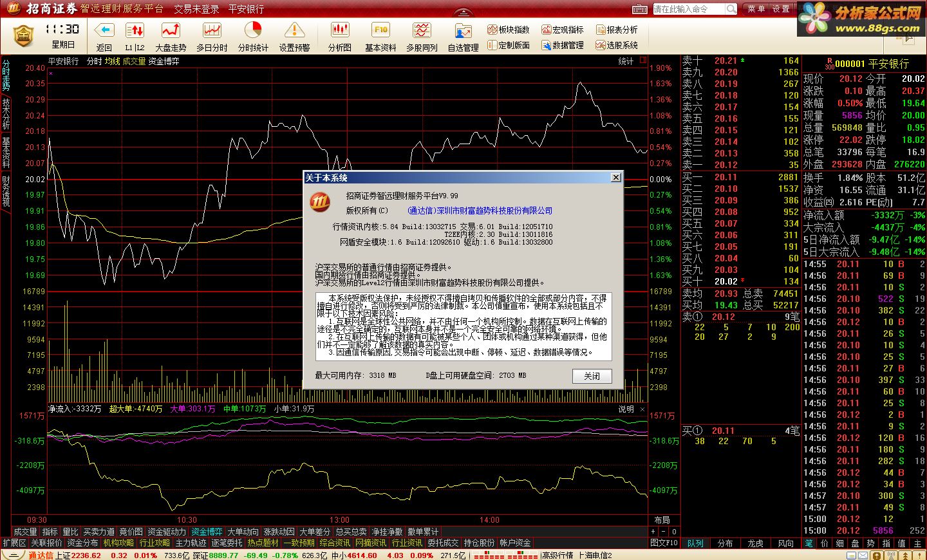Open the 综合资讯 bottom tab
Screen dimensions: 927x560
(x=335, y=543)
